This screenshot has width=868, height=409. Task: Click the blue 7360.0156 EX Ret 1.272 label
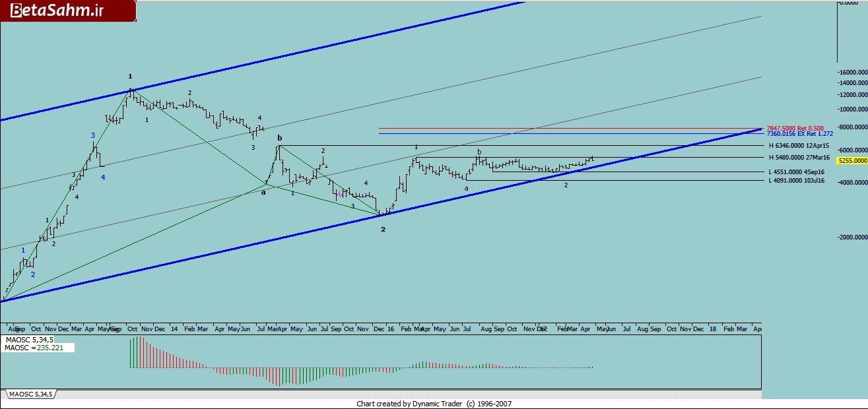coord(799,134)
